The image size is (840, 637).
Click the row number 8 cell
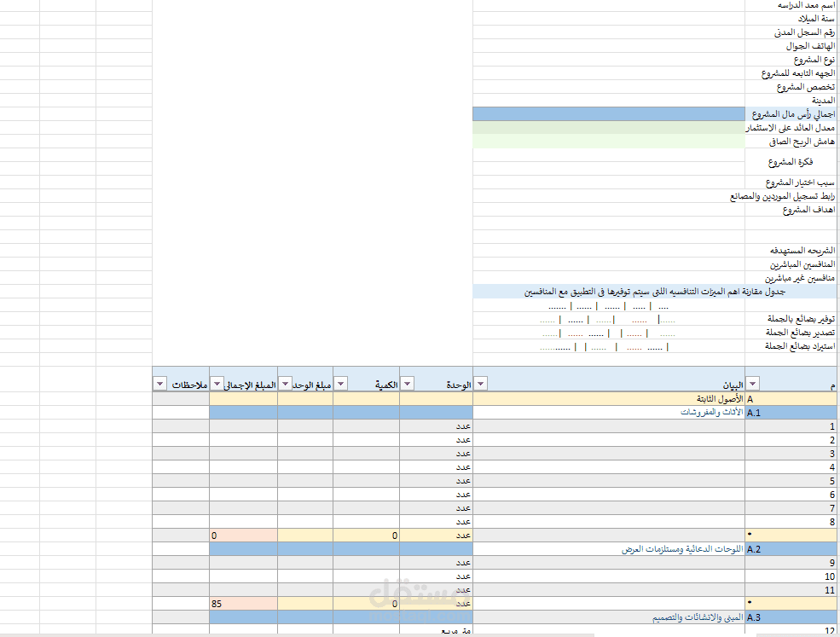tap(791, 521)
